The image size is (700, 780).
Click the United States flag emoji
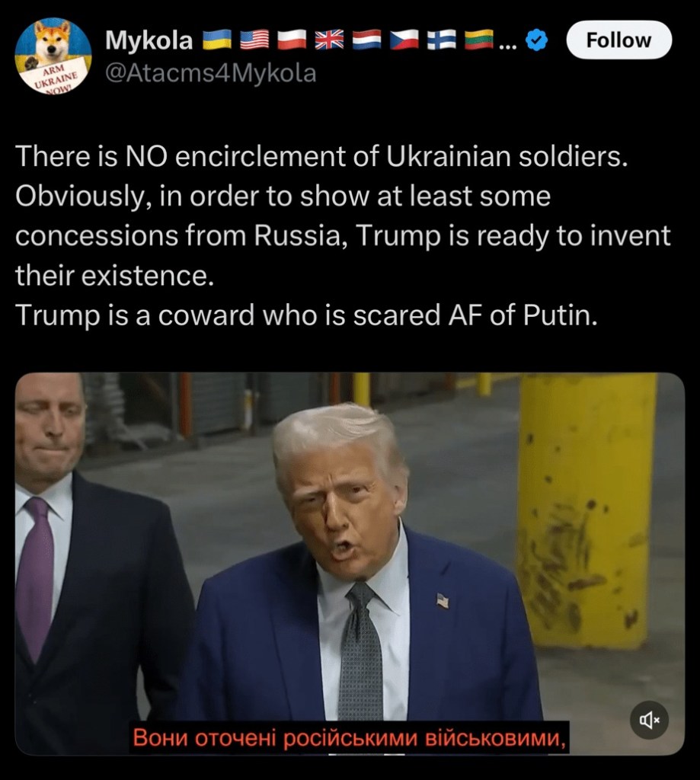point(254,40)
